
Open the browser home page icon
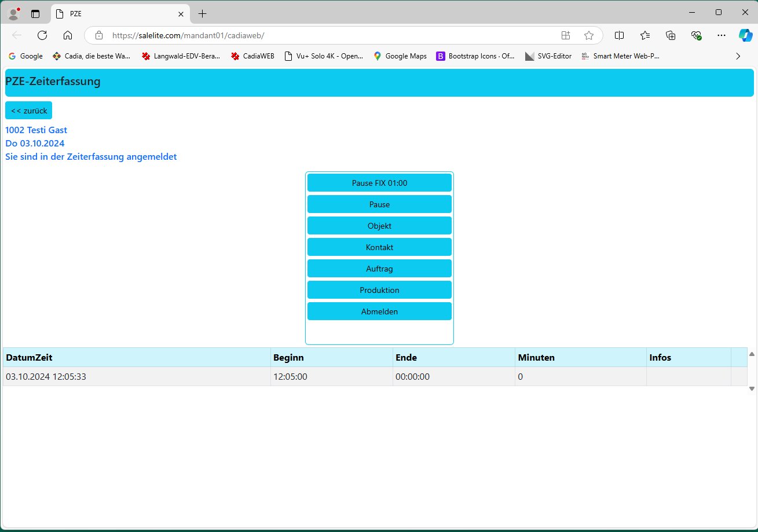[x=68, y=35]
